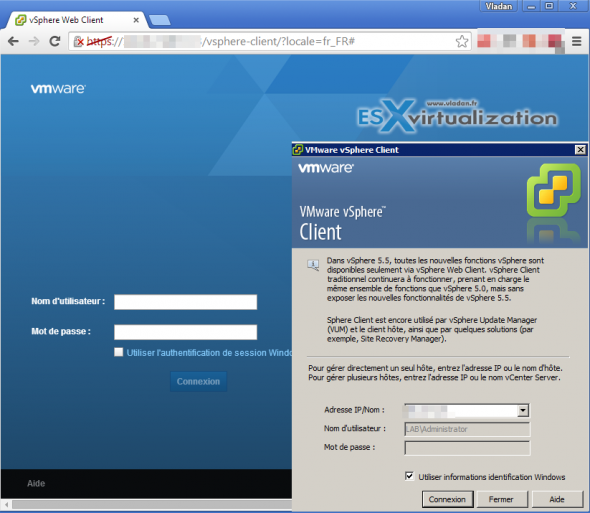
Task: Click the dialog's Nom d'utilisateur field
Action: pos(467,429)
